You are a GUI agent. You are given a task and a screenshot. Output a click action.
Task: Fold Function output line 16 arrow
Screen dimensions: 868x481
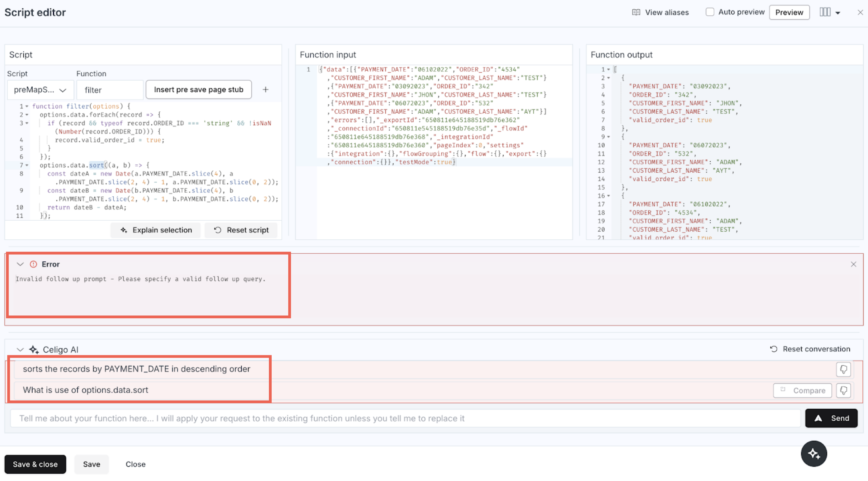click(608, 196)
